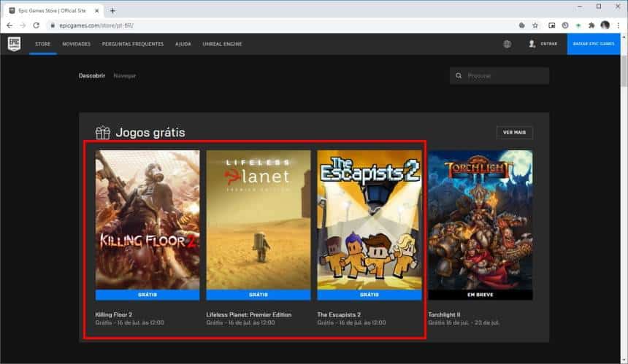Click the Baixar Epic Games button
Screen dimensions: 628x364
[x=594, y=44]
